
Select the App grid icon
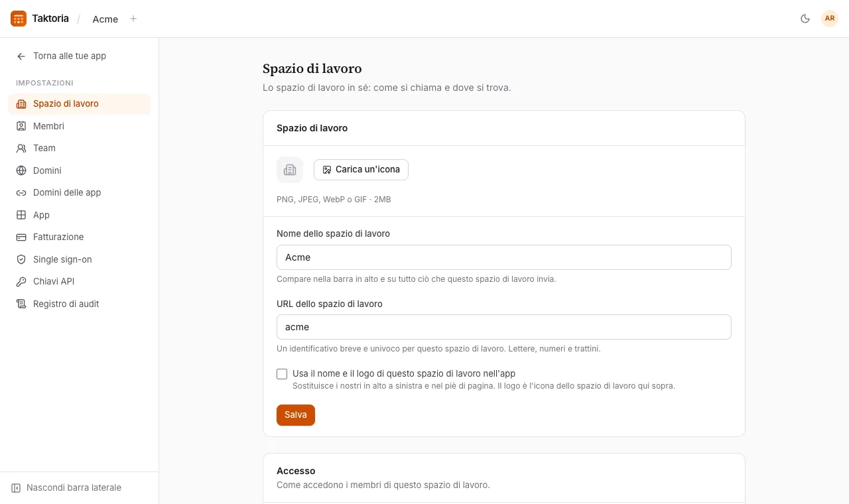pos(21,215)
